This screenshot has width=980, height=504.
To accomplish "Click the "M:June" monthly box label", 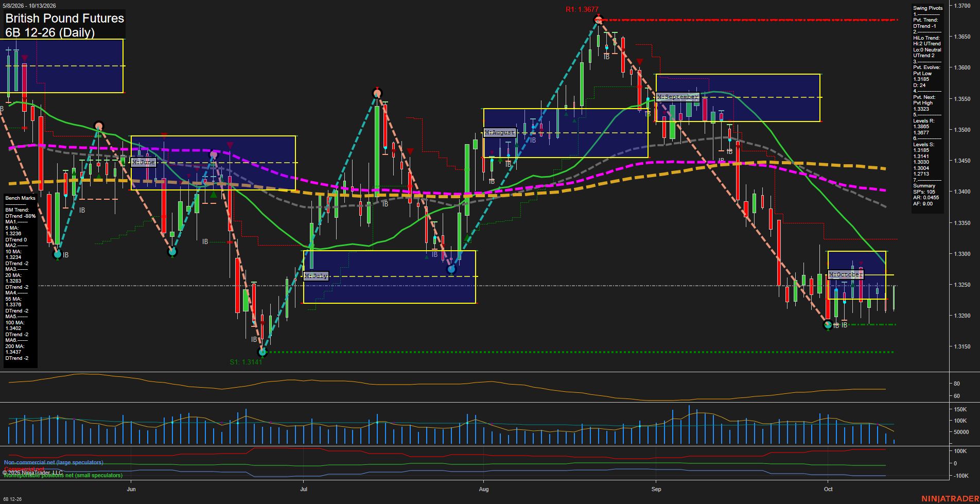I will (143, 162).
